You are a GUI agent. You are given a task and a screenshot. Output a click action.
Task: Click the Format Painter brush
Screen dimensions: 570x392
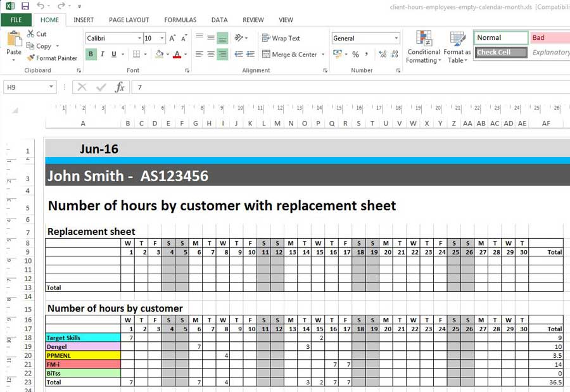pos(31,58)
